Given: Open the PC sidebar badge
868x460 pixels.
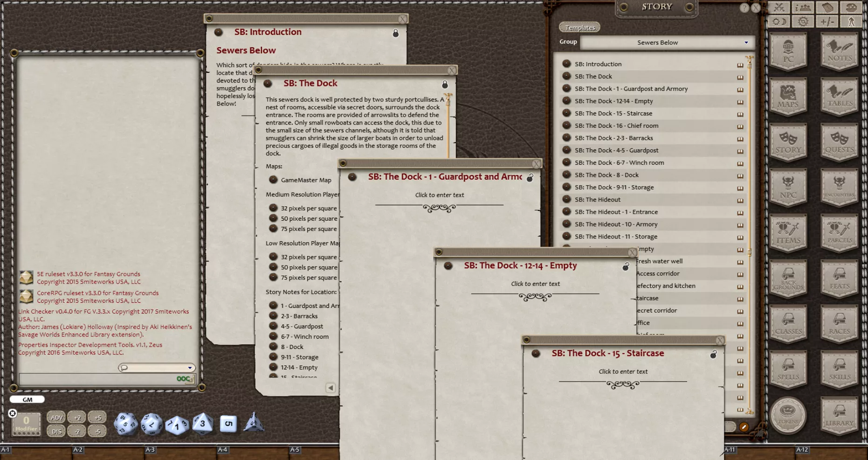Looking at the screenshot, I should (788, 51).
